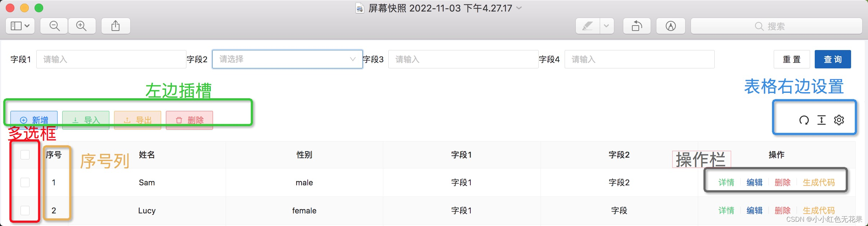
Task: Check the checkbox for Lucy's row
Action: 25,211
